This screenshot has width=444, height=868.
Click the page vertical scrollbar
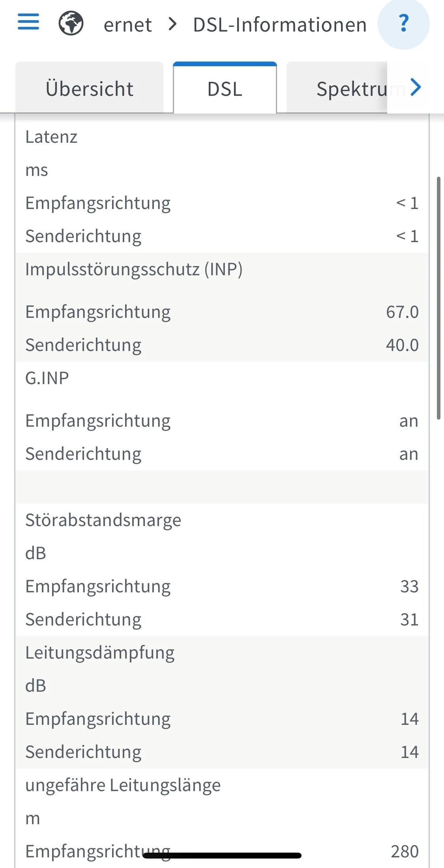click(x=438, y=298)
